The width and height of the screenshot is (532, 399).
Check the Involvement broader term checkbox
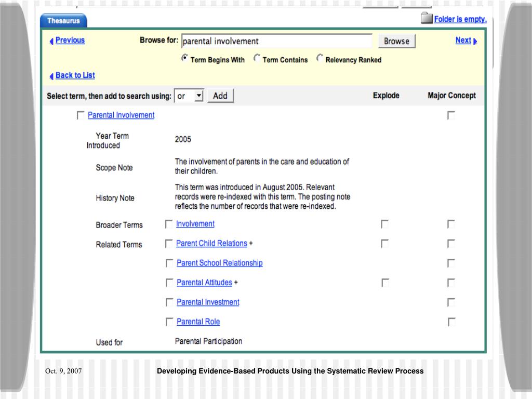click(x=169, y=224)
